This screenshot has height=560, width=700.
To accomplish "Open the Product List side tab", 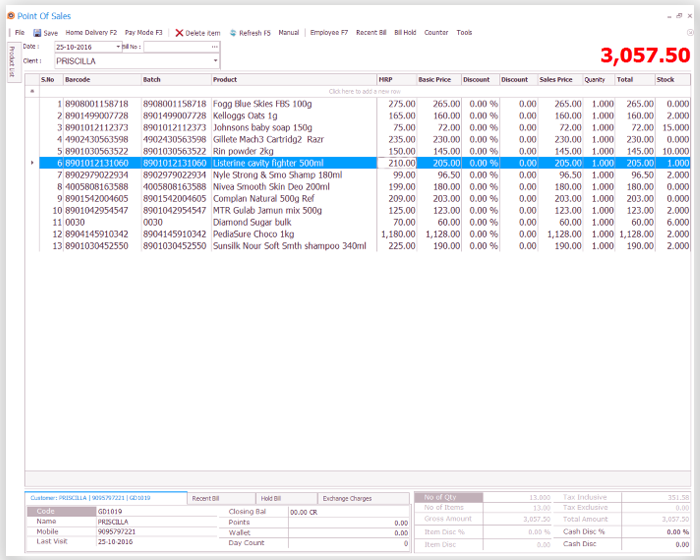I will coord(12,62).
